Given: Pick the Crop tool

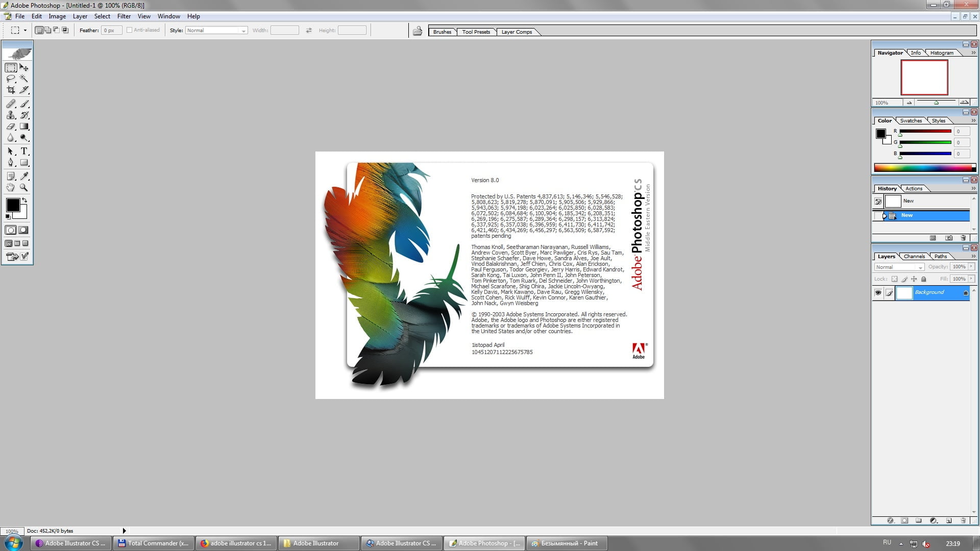Looking at the screenshot, I should [x=11, y=90].
